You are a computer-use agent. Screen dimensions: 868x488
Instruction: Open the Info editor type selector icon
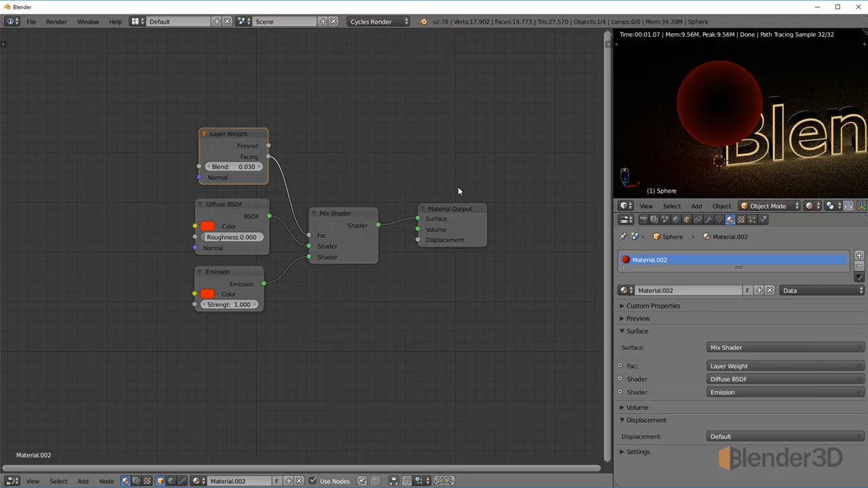click(x=12, y=22)
